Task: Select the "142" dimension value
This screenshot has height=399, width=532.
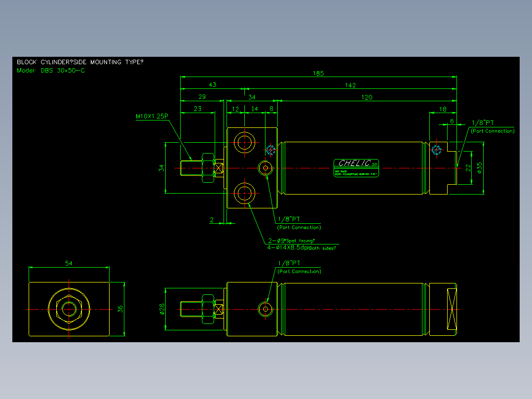Action: coord(350,85)
